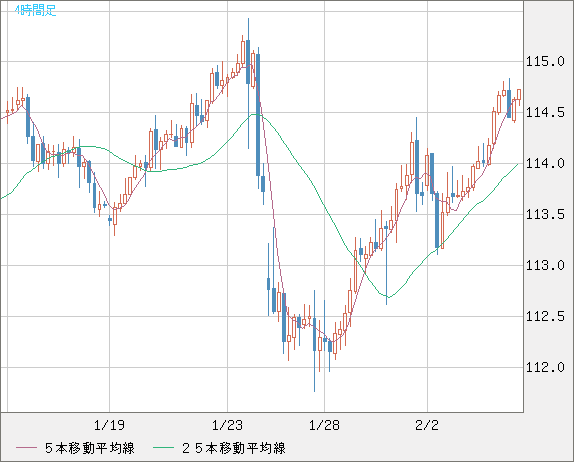Click the 2/2 date axis label
574x462 pixels.
(x=427, y=425)
